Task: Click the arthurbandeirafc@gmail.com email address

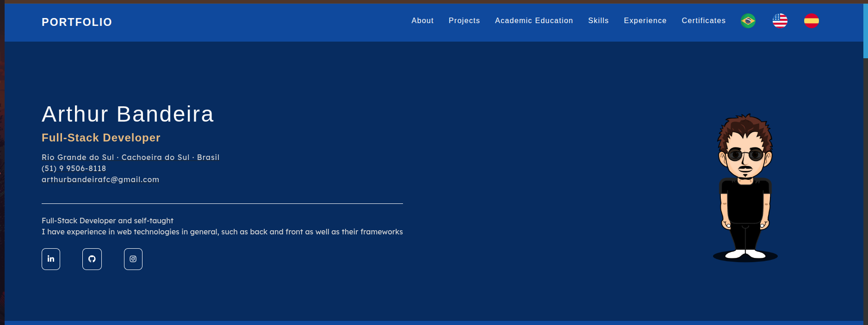Action: [100, 180]
